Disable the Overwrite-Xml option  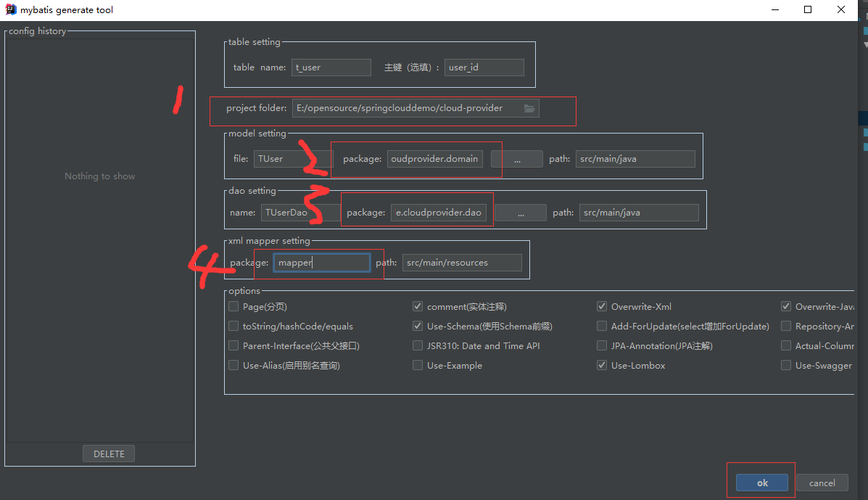click(602, 306)
